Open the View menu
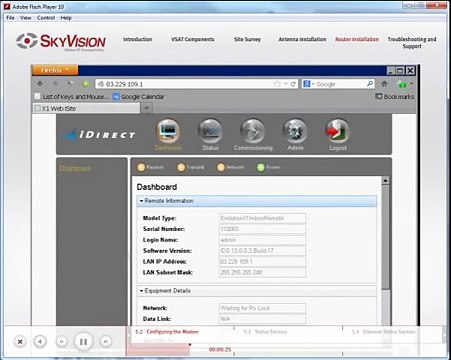The image size is (451, 360). (x=26, y=18)
